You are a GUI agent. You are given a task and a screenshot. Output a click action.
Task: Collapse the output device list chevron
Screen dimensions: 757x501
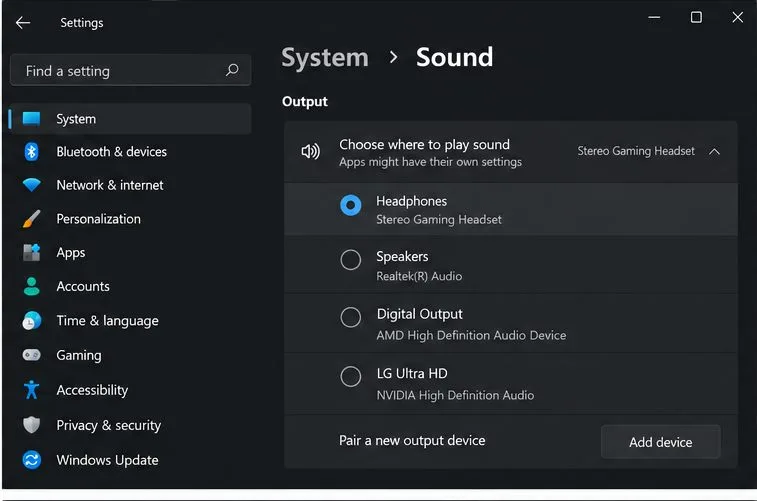pos(714,152)
